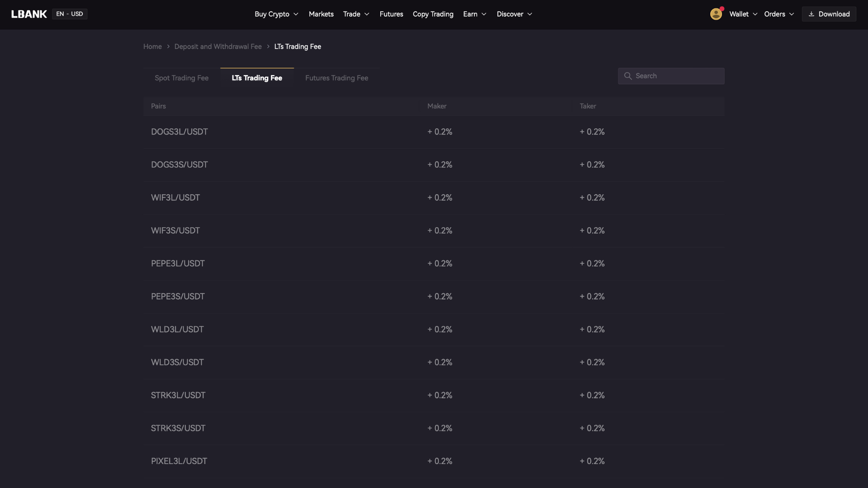Click DOGS3L/USDT maker fee value
Screen dimensions: 868x488
440,132
